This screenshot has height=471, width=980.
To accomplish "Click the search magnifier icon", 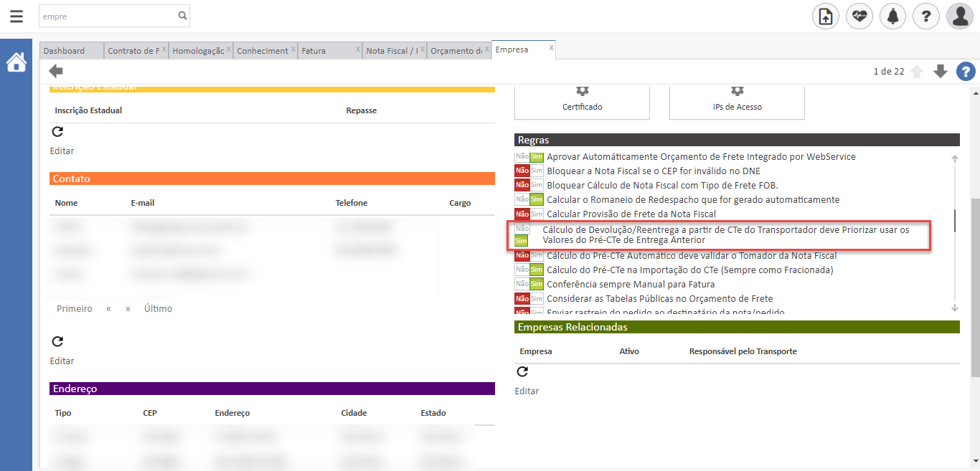I will (182, 15).
